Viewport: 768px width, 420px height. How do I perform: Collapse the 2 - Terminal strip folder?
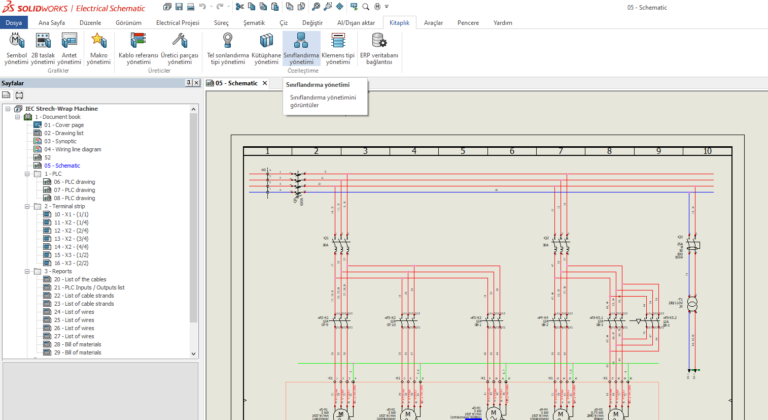(x=27, y=206)
